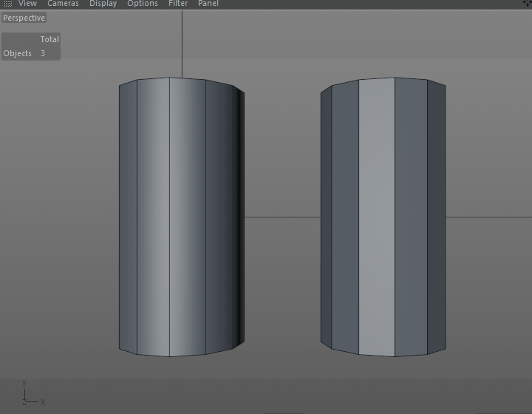
Task: Open the Display menu
Action: click(103, 4)
